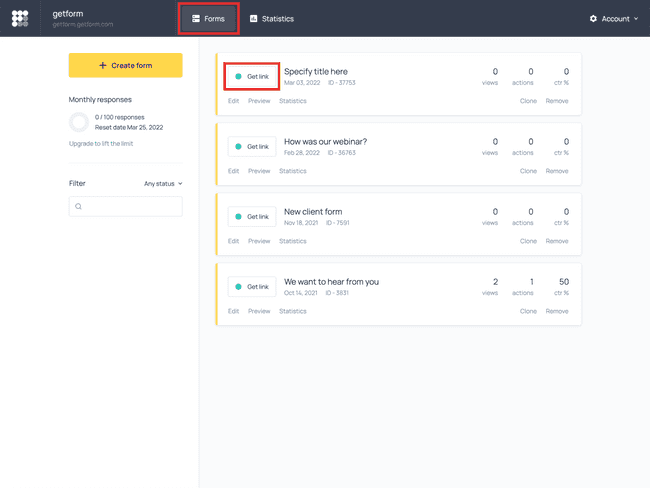Open Statistics for We want to hear from you
The height and width of the screenshot is (488, 650).
pos(293,311)
